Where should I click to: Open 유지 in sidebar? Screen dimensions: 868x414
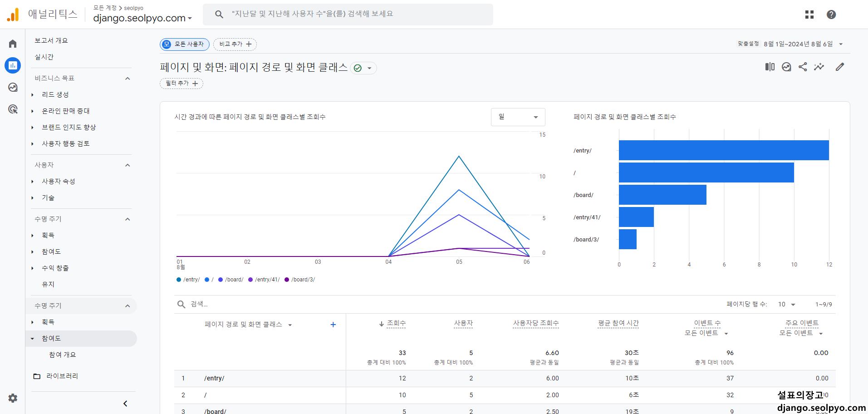(48, 284)
